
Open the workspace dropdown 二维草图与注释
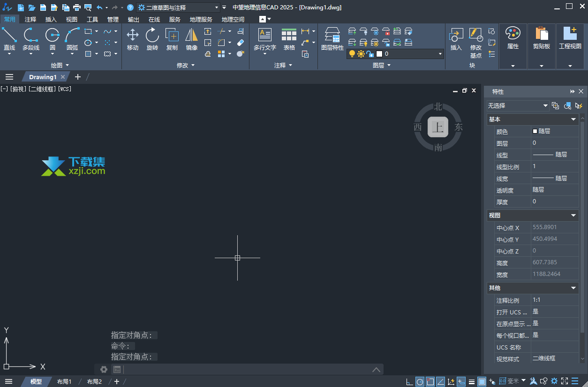(x=178, y=7)
